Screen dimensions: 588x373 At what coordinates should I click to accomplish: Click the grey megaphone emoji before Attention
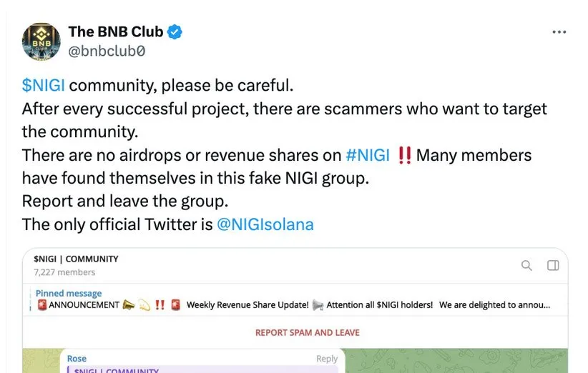point(318,305)
